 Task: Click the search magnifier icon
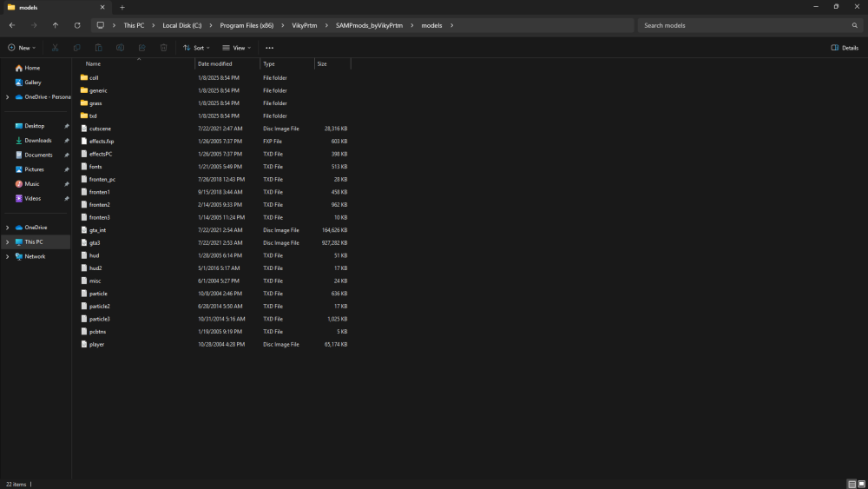[855, 25]
